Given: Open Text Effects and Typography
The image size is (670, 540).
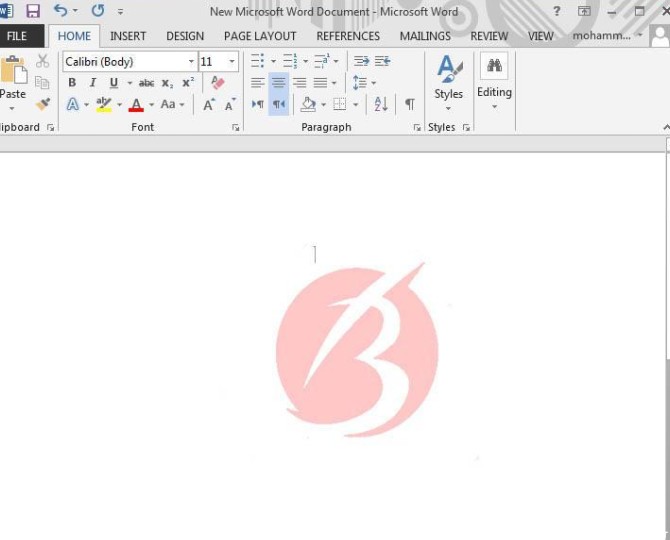Looking at the screenshot, I should 73,104.
